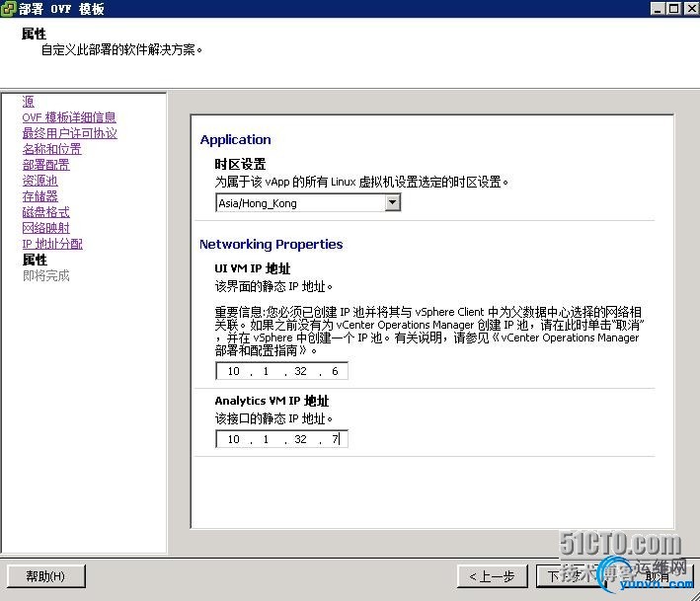
Task: Click the 属性 page title header
Action: click(x=34, y=34)
